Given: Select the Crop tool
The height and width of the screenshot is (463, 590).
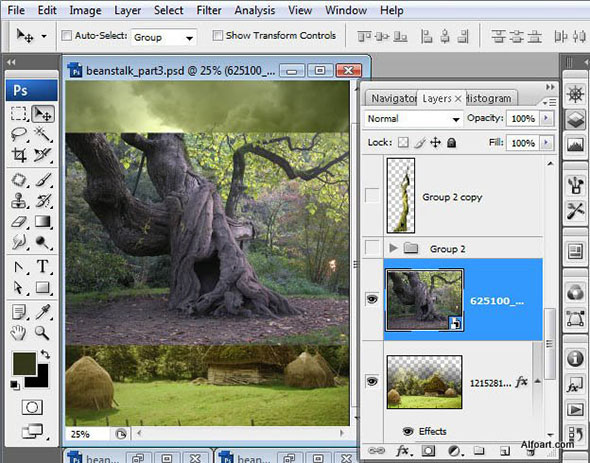Looking at the screenshot, I should tap(19, 154).
